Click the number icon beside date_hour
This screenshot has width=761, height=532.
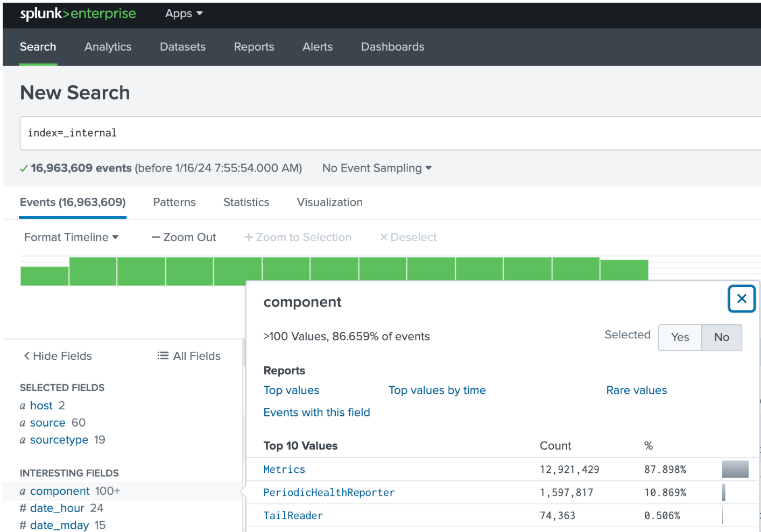click(x=23, y=508)
